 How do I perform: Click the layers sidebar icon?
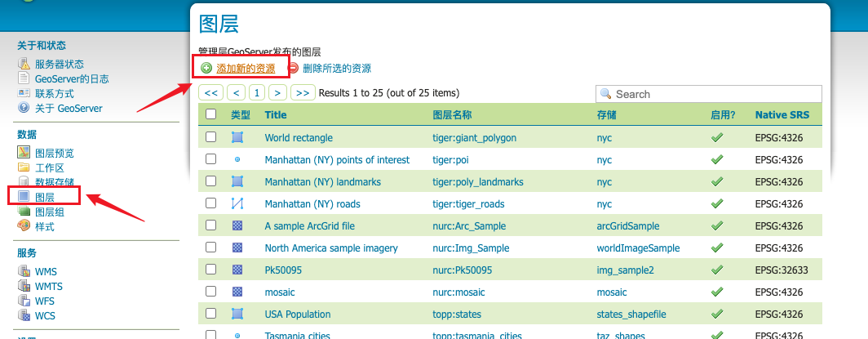[23, 196]
